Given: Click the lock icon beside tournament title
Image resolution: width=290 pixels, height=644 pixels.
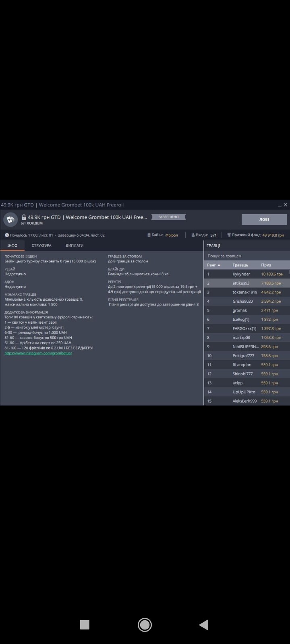Looking at the screenshot, I should (x=24, y=217).
